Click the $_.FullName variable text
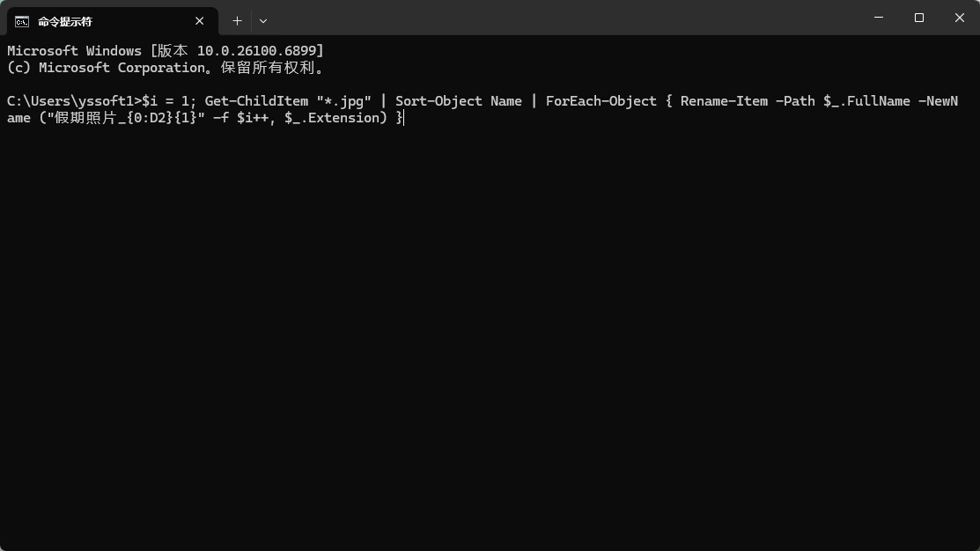This screenshot has height=551, width=980. 866,101
